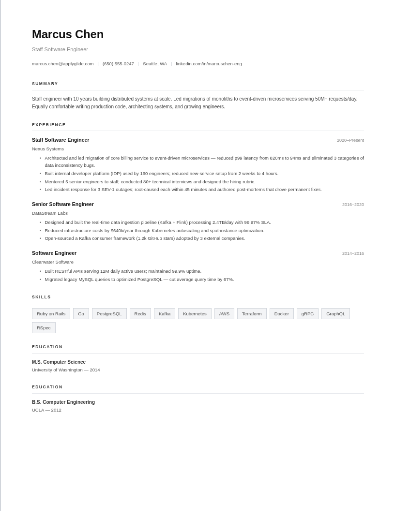The image size is (395, 532).
Task: Click the Go skill tag
Action: [x=81, y=314]
